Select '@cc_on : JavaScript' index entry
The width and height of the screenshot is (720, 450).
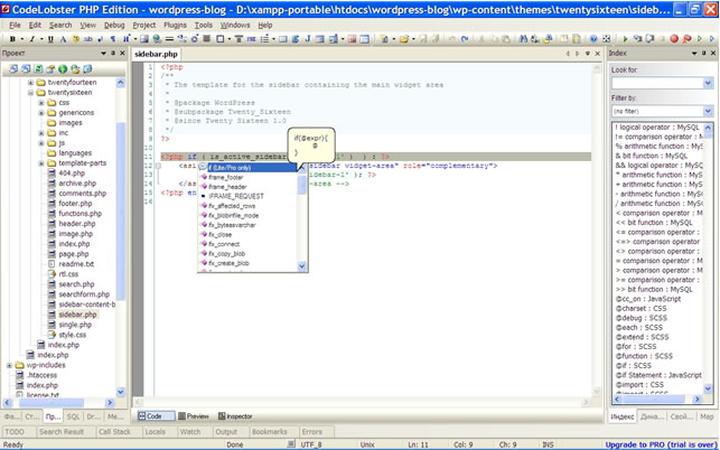[x=648, y=299]
